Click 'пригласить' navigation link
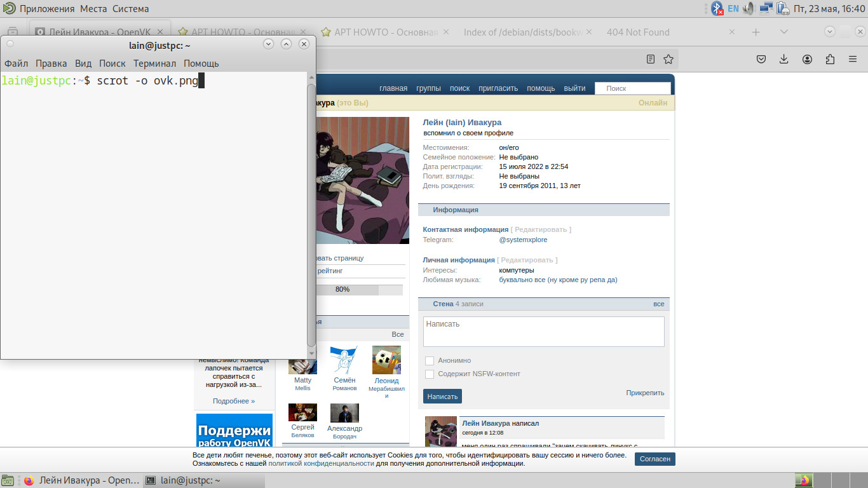Viewport: 868px width, 488px height. [498, 88]
